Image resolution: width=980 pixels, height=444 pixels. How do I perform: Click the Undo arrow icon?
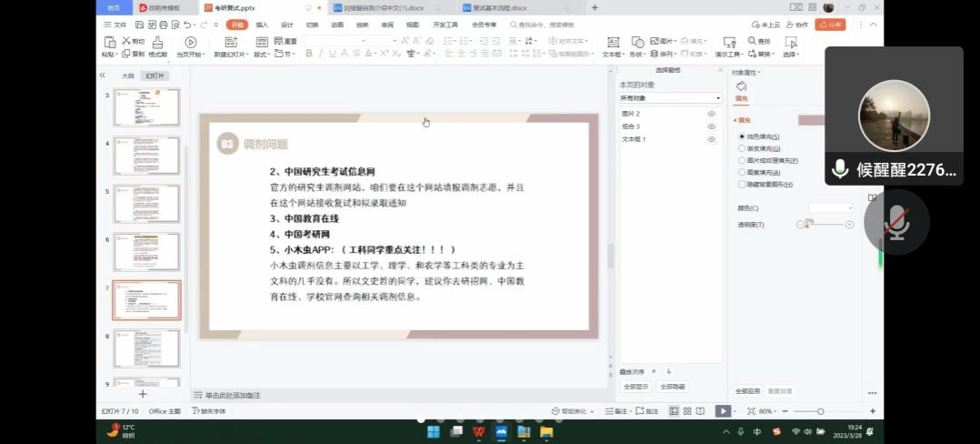point(187,25)
